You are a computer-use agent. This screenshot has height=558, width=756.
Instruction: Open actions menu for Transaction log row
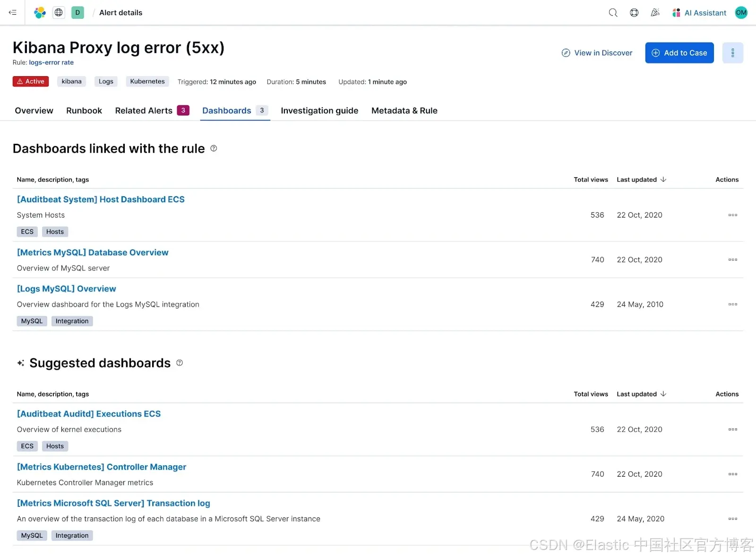pos(733,519)
